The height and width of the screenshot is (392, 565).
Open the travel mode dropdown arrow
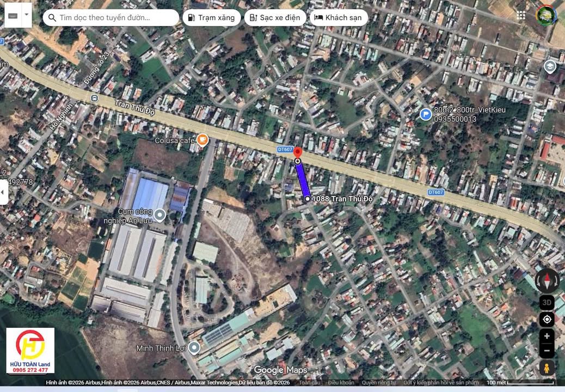[x=27, y=16]
